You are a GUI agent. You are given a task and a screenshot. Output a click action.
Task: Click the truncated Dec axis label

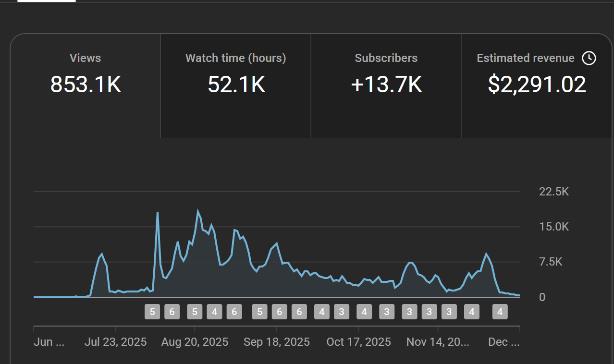coord(504,342)
